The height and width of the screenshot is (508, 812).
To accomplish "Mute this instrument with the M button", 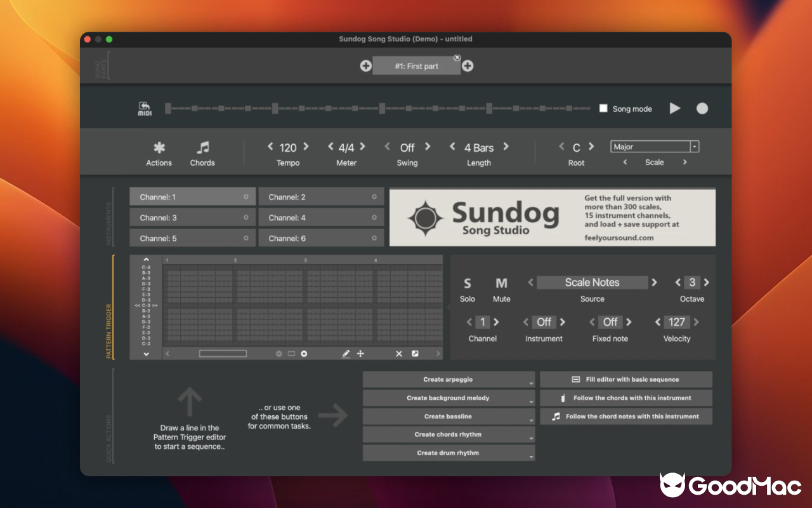I will (x=501, y=283).
